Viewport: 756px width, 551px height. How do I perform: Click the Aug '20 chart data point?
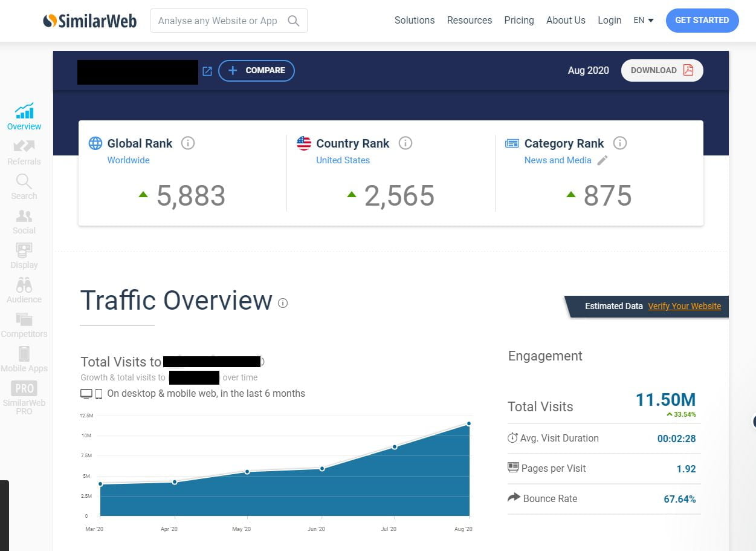click(x=469, y=423)
